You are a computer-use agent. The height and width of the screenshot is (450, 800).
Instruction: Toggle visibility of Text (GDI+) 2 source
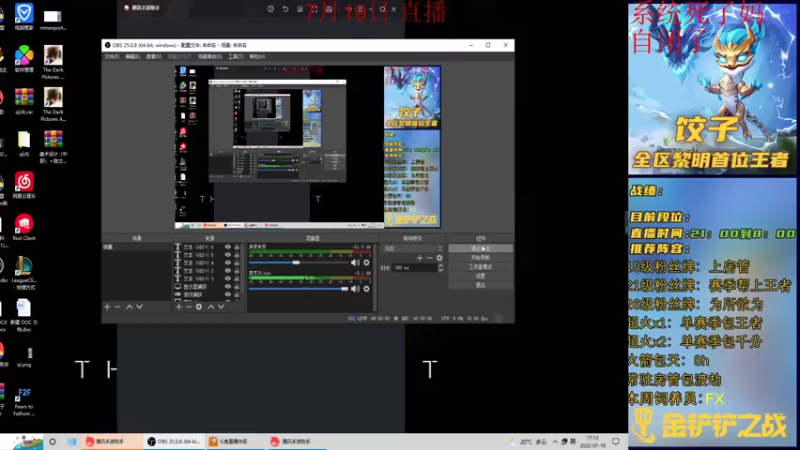click(x=228, y=270)
